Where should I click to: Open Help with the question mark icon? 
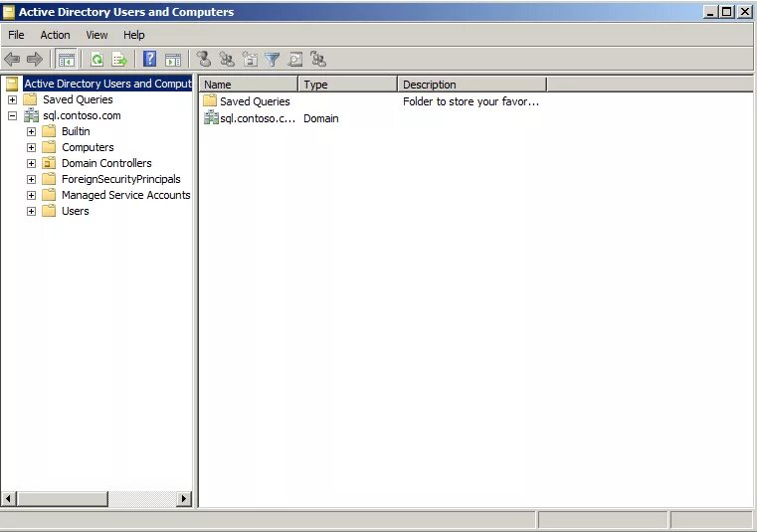point(149,59)
